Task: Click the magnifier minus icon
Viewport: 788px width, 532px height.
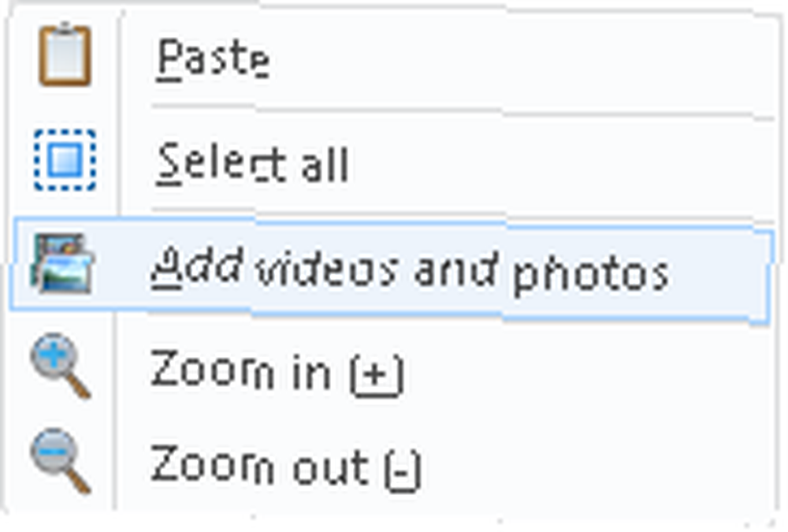Action: [61, 460]
